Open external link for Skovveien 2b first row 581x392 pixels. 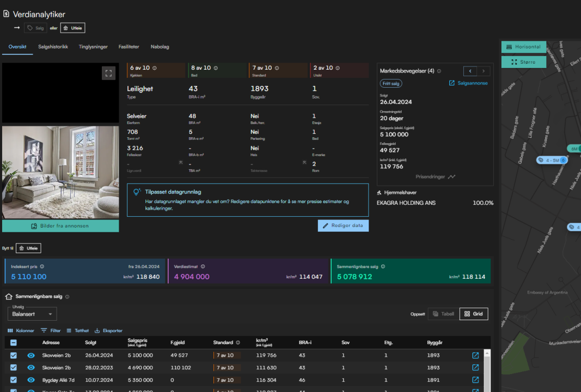475,356
